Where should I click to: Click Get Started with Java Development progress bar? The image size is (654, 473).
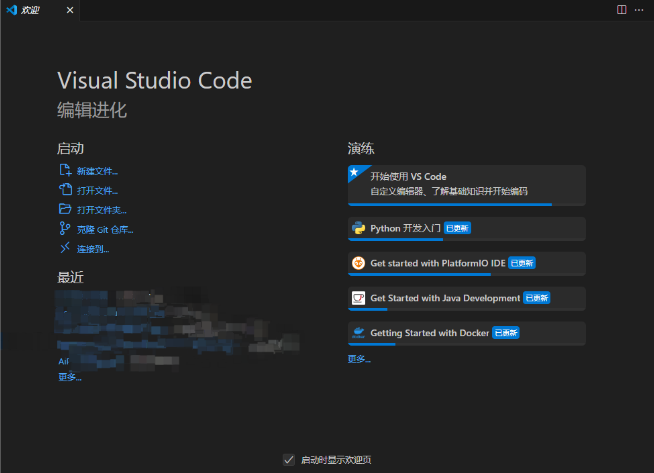pyautogui.click(x=467, y=309)
